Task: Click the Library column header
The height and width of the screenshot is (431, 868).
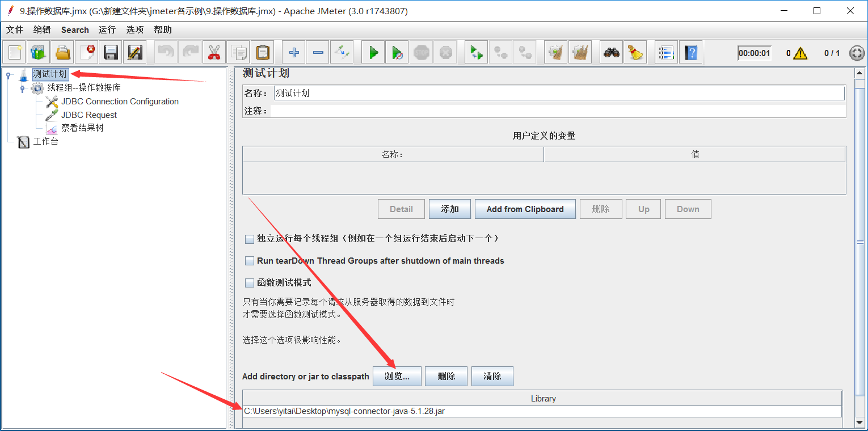Action: tap(542, 398)
